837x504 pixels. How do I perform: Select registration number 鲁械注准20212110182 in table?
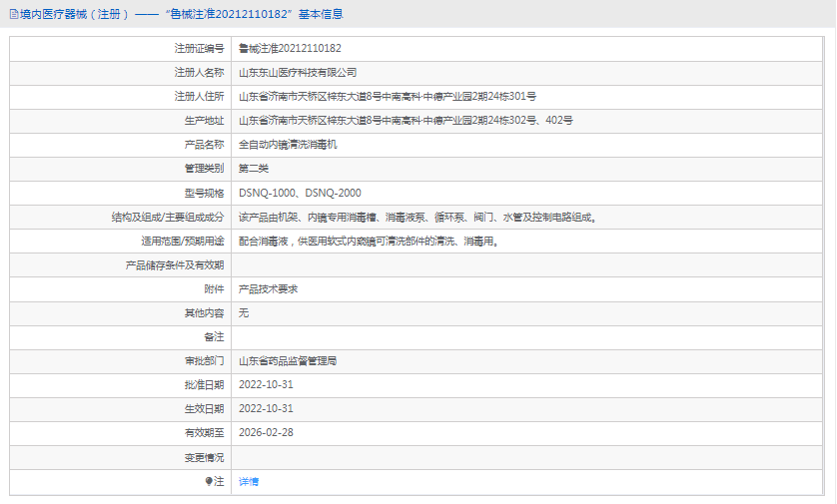click(290, 49)
